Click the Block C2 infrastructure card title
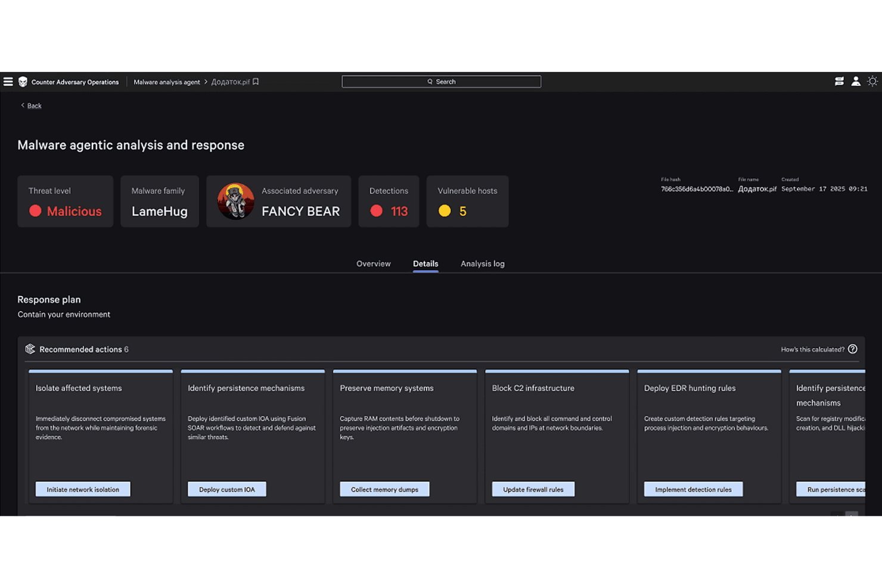The width and height of the screenshot is (882, 588). (533, 388)
